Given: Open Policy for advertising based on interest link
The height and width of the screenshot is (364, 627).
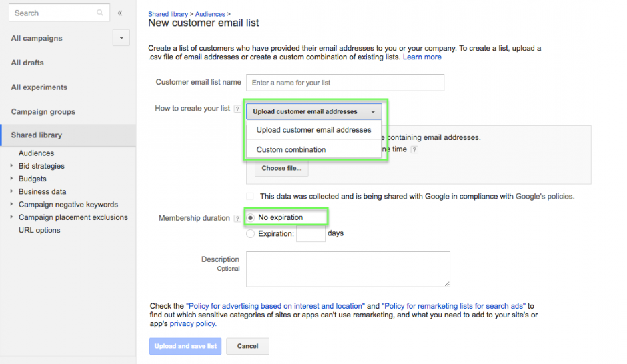Looking at the screenshot, I should tap(275, 306).
